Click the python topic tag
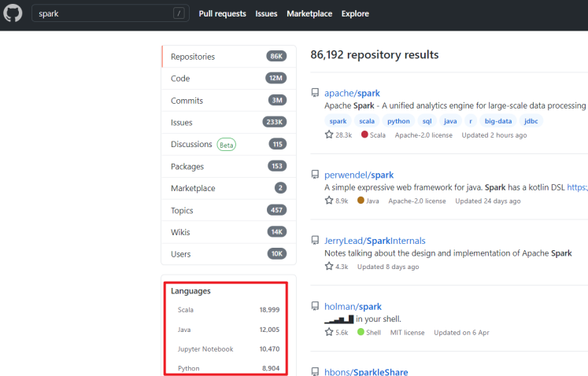 (x=398, y=121)
